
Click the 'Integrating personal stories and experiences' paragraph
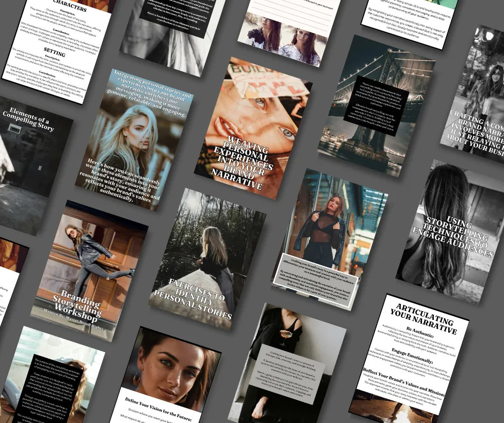(150, 93)
